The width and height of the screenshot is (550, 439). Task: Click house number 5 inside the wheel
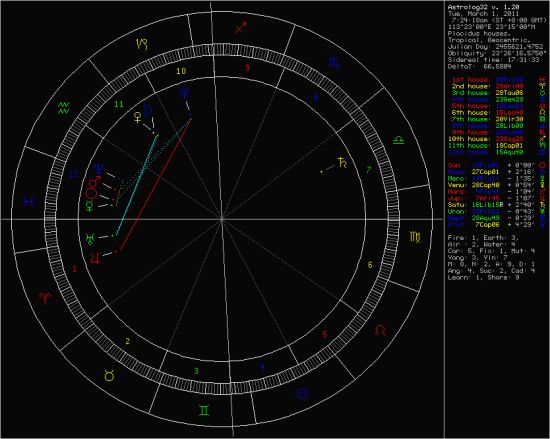pyautogui.click(x=325, y=334)
